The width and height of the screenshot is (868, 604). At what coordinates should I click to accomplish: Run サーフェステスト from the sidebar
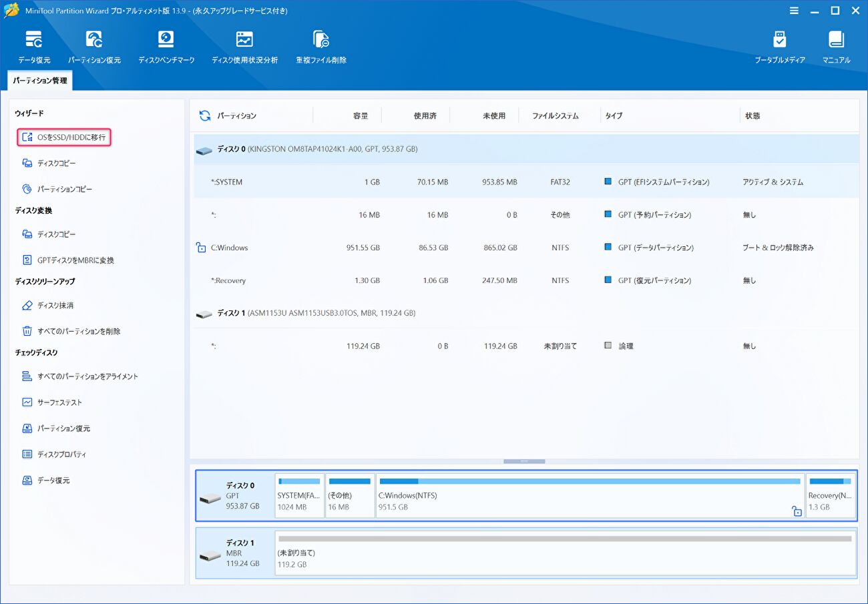click(52, 402)
